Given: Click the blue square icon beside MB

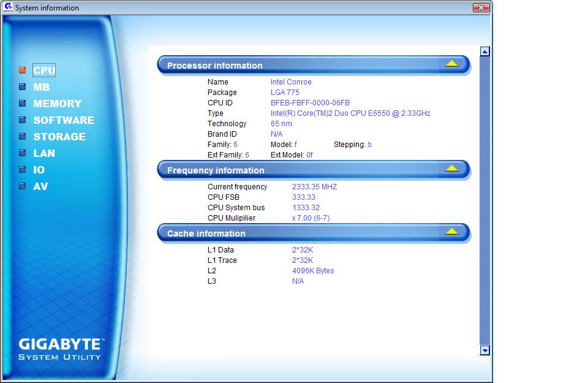Looking at the screenshot, I should click(x=23, y=87).
